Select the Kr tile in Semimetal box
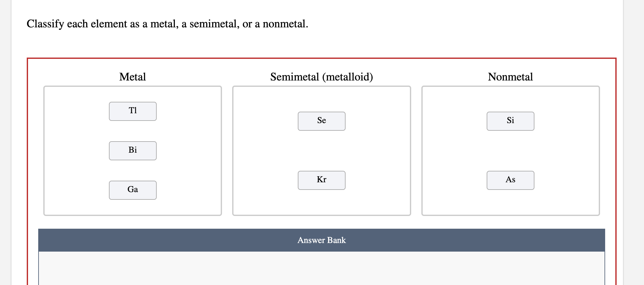This screenshot has width=644, height=285. (321, 180)
